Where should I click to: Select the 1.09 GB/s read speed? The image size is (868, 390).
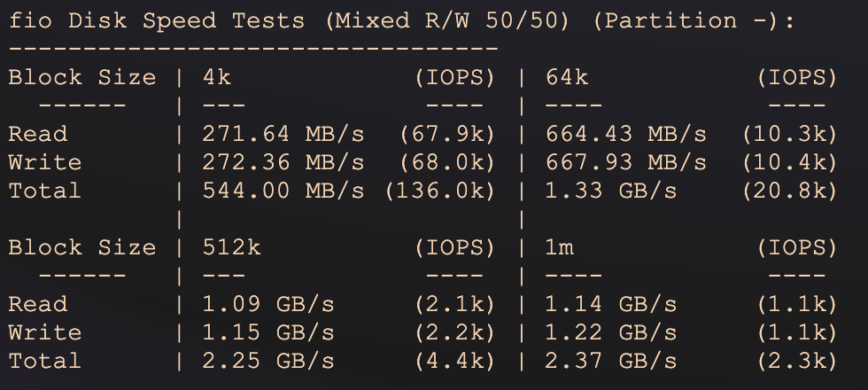268,304
